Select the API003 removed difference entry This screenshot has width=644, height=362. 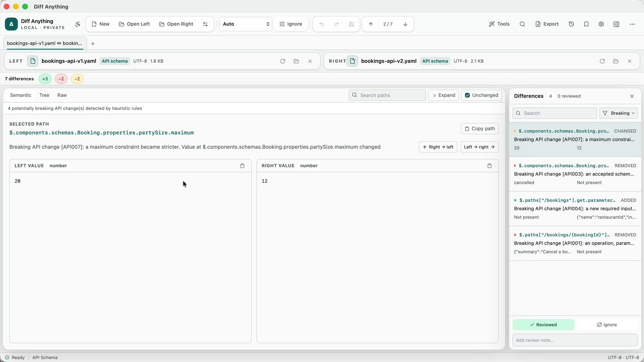point(575,174)
